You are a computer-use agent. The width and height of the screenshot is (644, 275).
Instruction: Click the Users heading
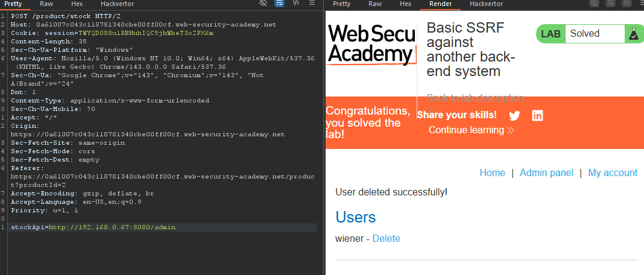[x=356, y=217]
